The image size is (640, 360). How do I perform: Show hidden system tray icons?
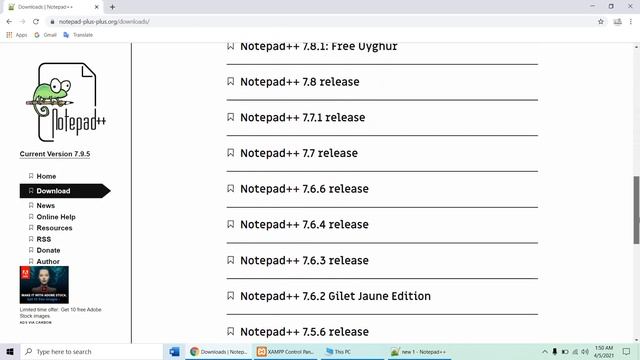click(x=544, y=351)
